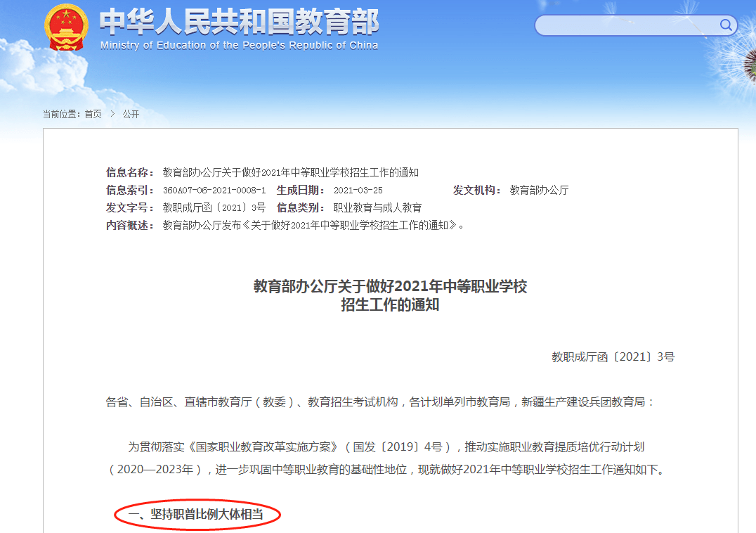Select the 发文字号 label
Image resolution: width=756 pixels, height=533 pixels.
130,207
